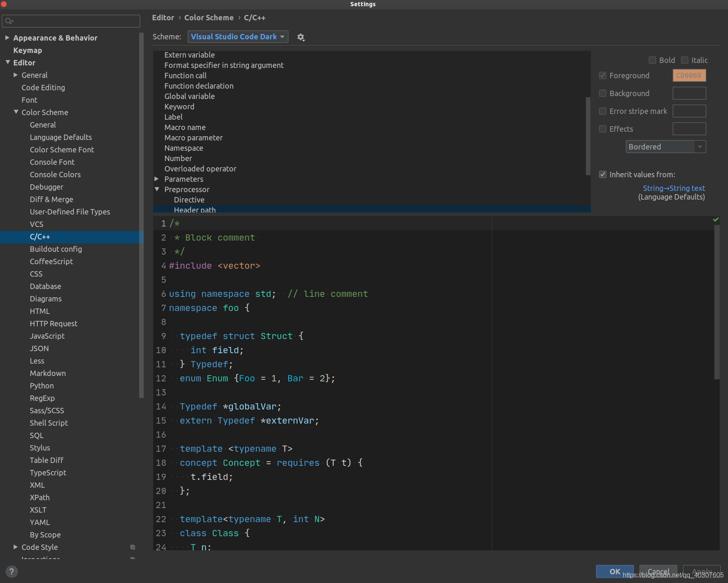Enable the Bold checkbox
This screenshot has height=583, width=728.
click(x=652, y=60)
